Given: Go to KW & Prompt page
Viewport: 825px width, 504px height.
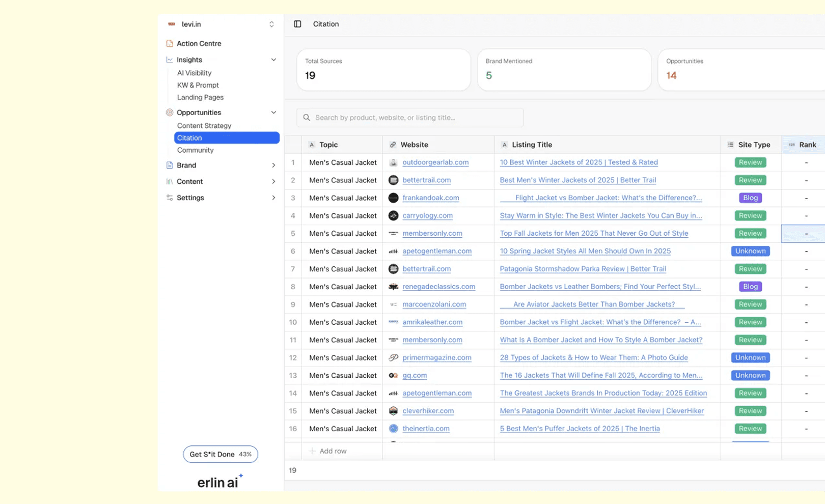Looking at the screenshot, I should pyautogui.click(x=198, y=85).
